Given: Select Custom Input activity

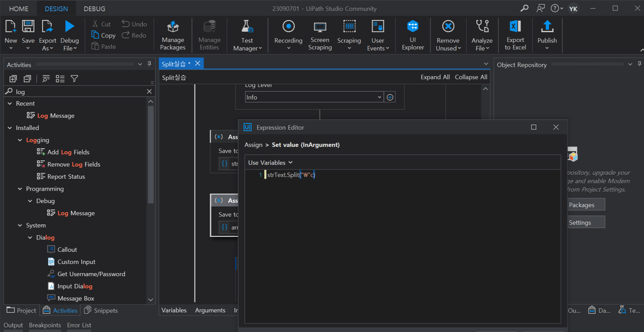Looking at the screenshot, I should coord(71,262).
